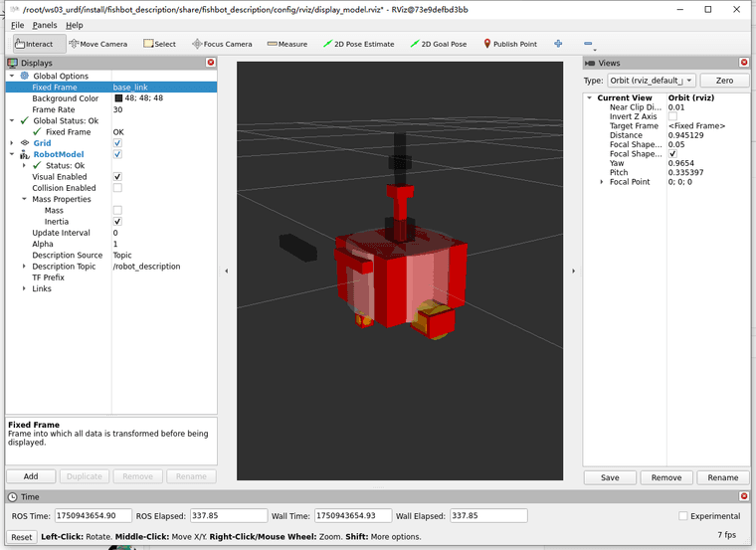Select the Move Camera tool
This screenshot has width=756, height=550.
98,44
